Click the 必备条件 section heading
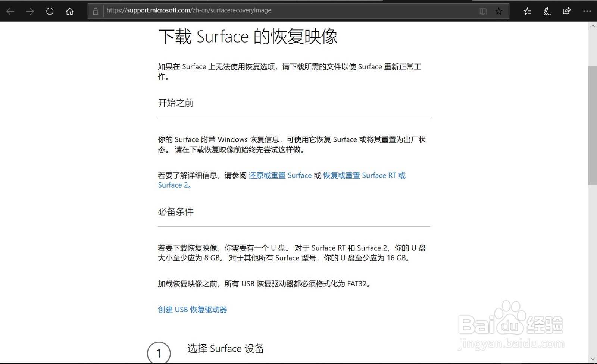 pos(176,211)
